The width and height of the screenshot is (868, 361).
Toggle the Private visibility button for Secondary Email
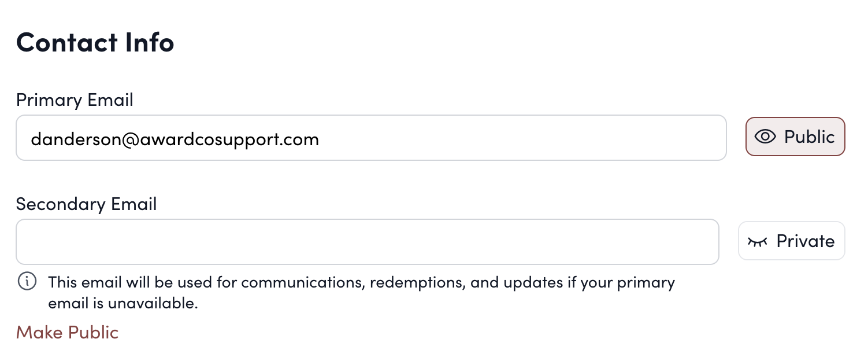click(791, 241)
